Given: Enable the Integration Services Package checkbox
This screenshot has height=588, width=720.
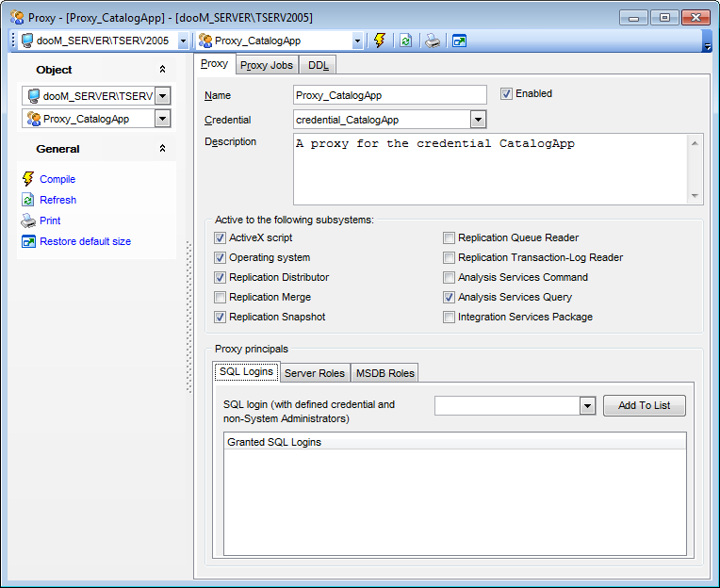Looking at the screenshot, I should coord(449,317).
